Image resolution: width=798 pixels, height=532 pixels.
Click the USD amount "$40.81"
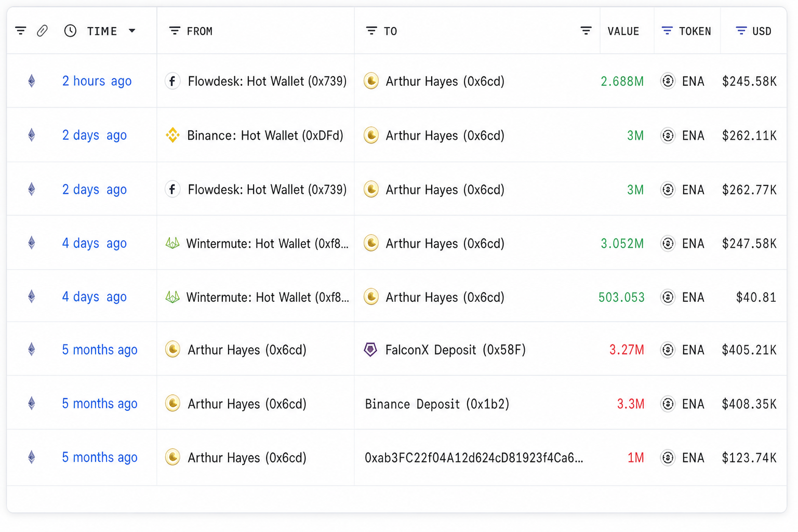pyautogui.click(x=756, y=297)
